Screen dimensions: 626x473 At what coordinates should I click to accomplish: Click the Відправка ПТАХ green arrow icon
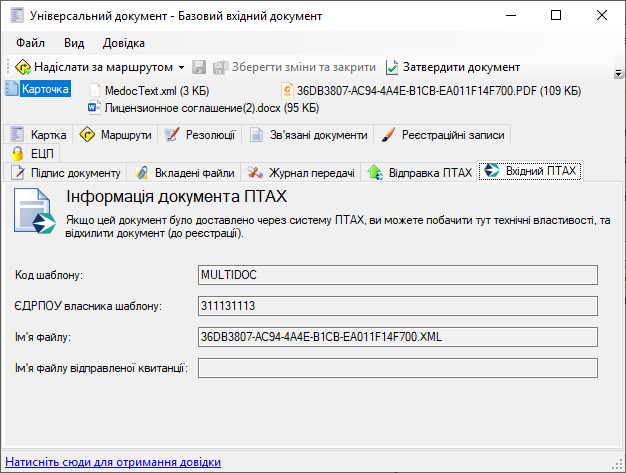(375, 172)
